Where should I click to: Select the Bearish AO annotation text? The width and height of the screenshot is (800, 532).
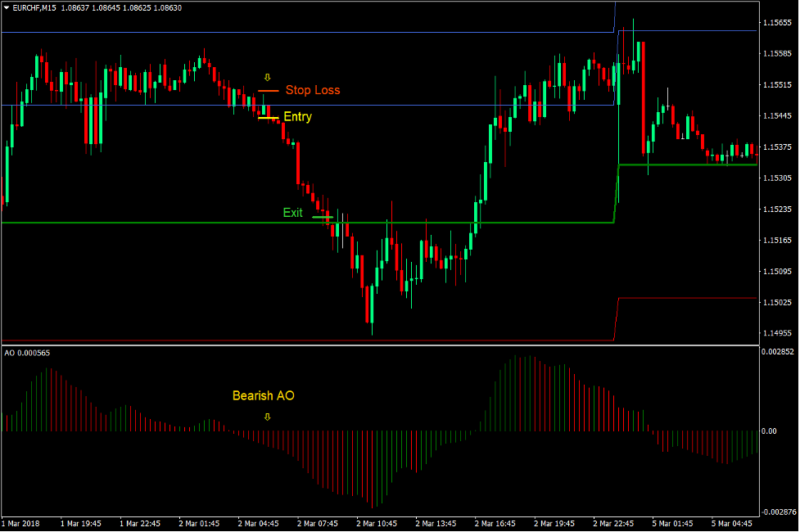(263, 396)
